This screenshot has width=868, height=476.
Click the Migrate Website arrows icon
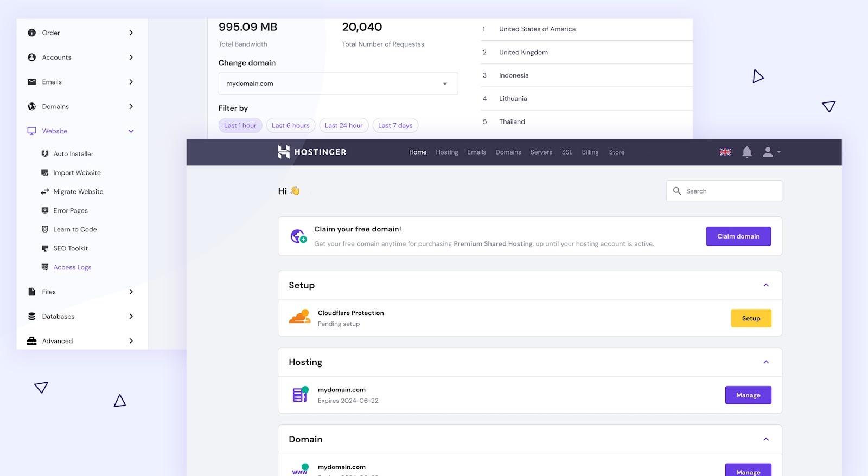pyautogui.click(x=45, y=192)
